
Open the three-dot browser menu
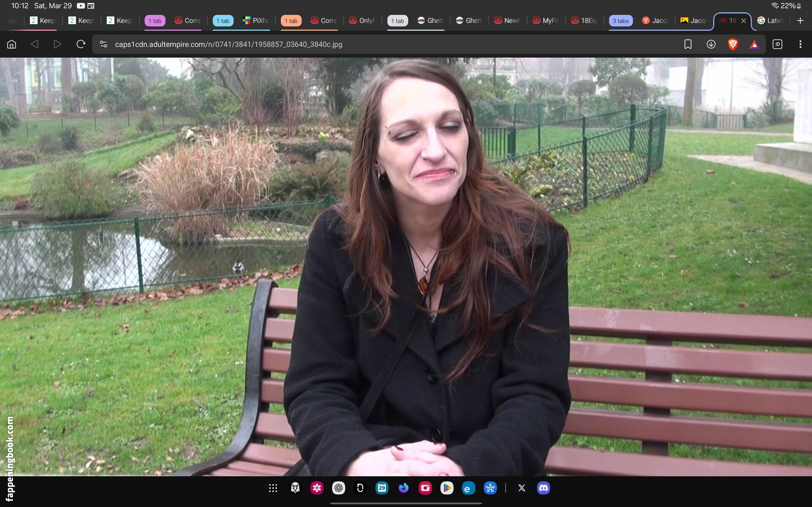coord(800,44)
